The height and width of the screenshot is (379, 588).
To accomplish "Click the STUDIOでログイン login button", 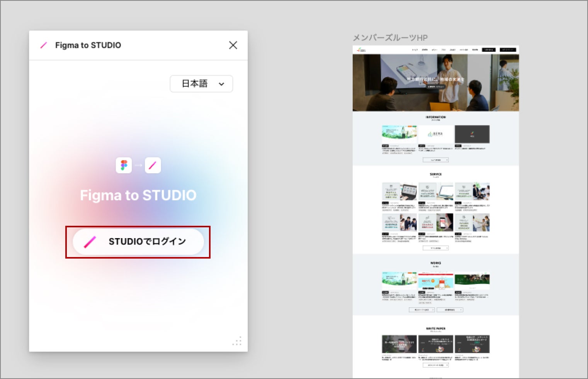I will (x=138, y=242).
